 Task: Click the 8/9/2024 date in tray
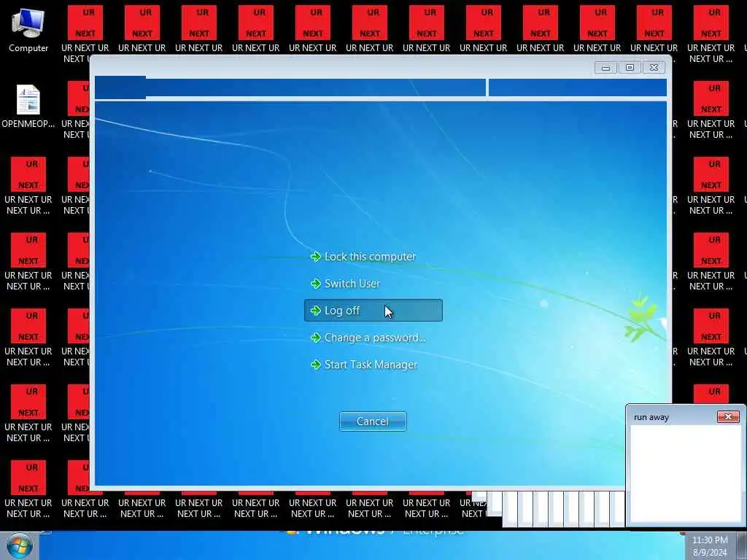click(x=710, y=553)
